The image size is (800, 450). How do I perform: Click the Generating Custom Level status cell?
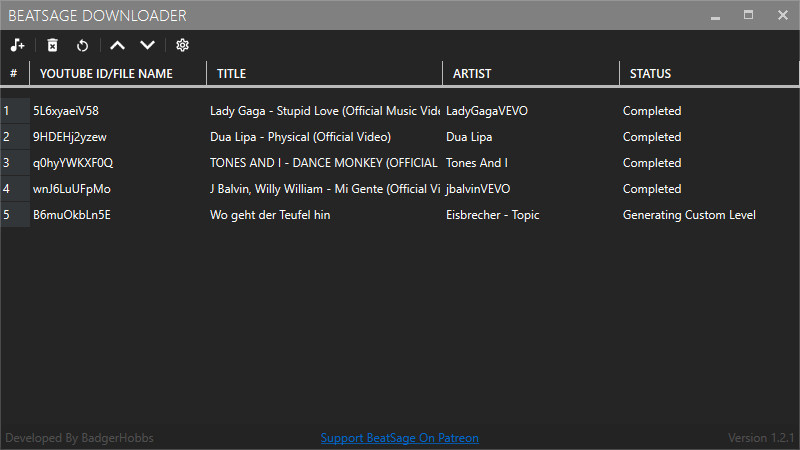pyautogui.click(x=689, y=215)
